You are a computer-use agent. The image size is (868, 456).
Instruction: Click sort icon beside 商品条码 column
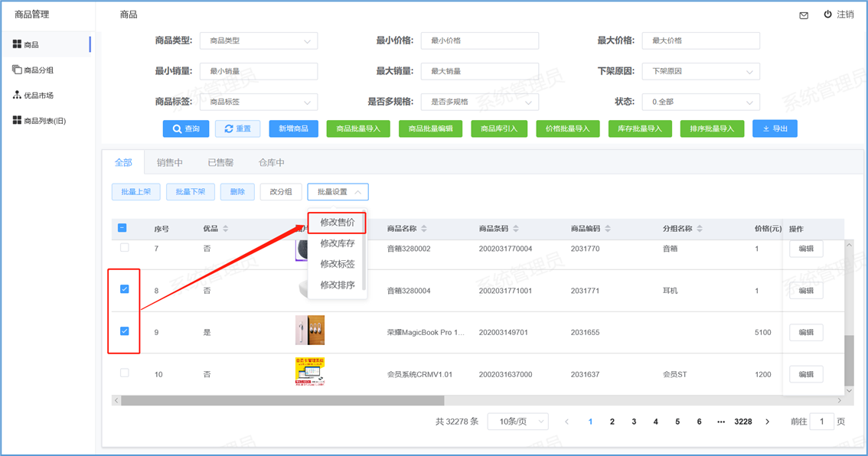(516, 229)
